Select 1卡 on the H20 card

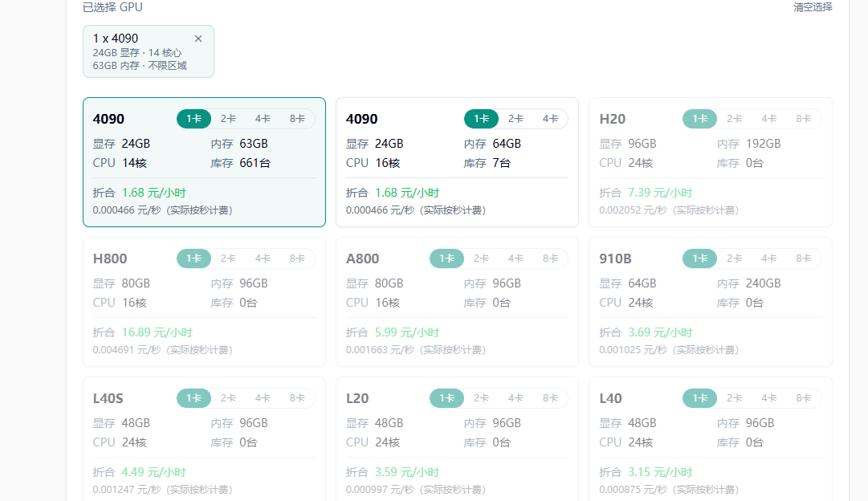(700, 119)
